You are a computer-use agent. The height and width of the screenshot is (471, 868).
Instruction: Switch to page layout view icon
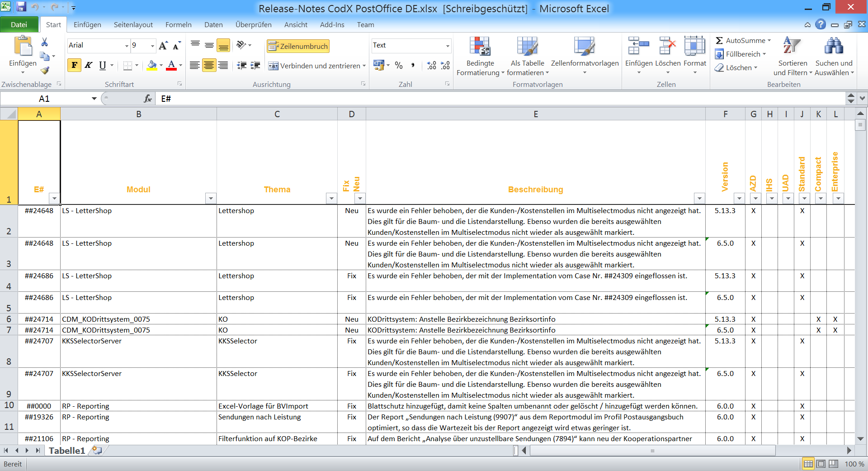821,464
